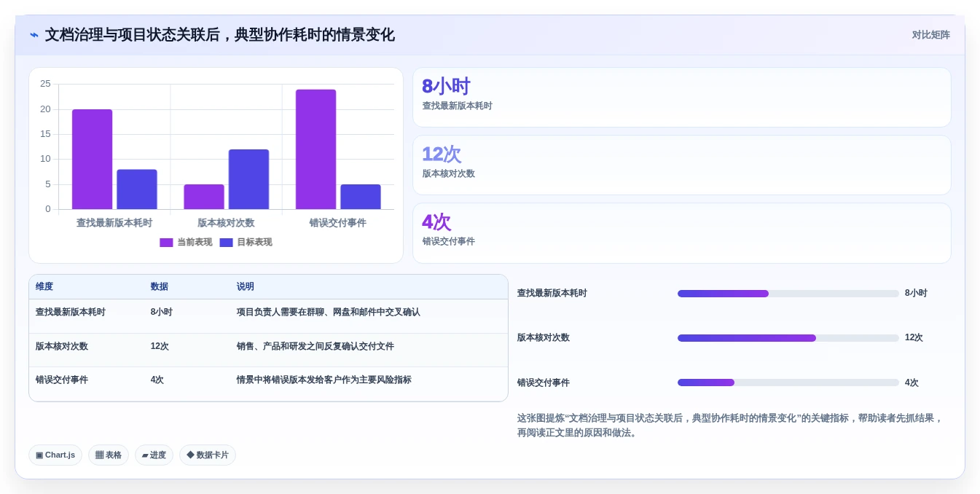980x494 pixels.
Task: Click the 维度 table column header
Action: [x=44, y=287]
